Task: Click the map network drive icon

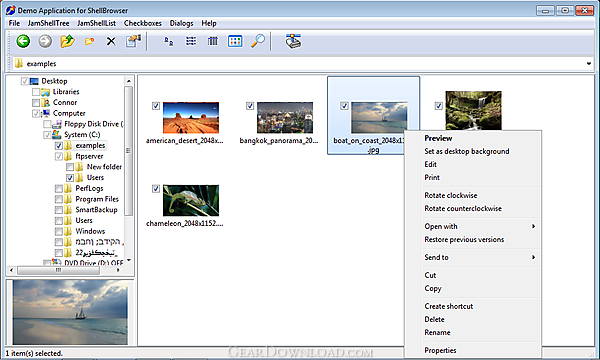Action: click(293, 41)
